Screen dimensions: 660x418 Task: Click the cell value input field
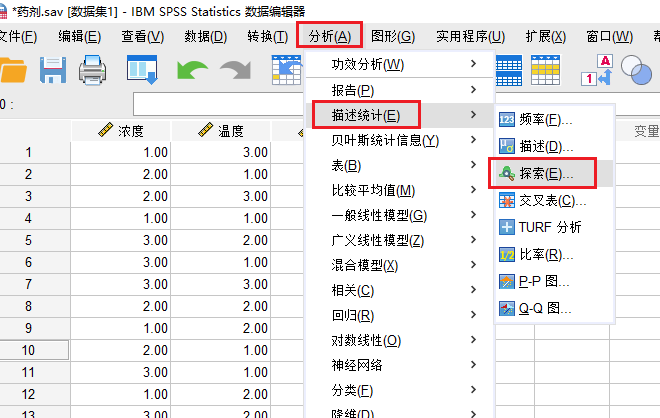point(218,104)
